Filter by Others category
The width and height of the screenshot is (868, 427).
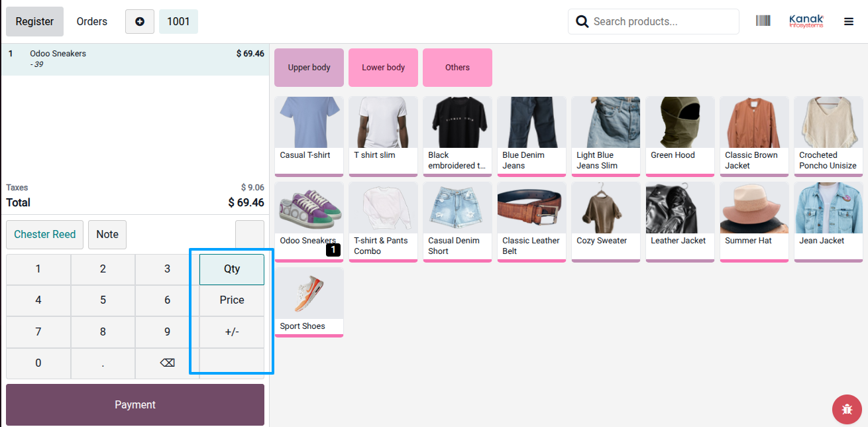[458, 68]
